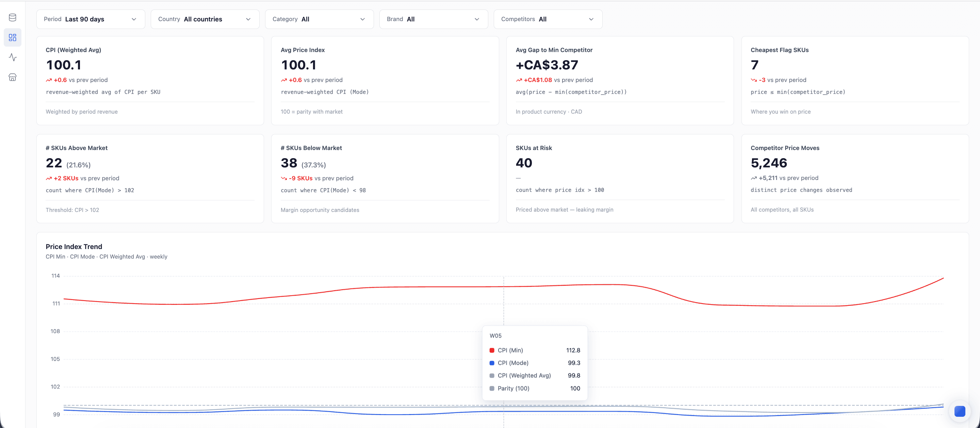
Task: Click the 105 y-axis label
Action: 55,359
